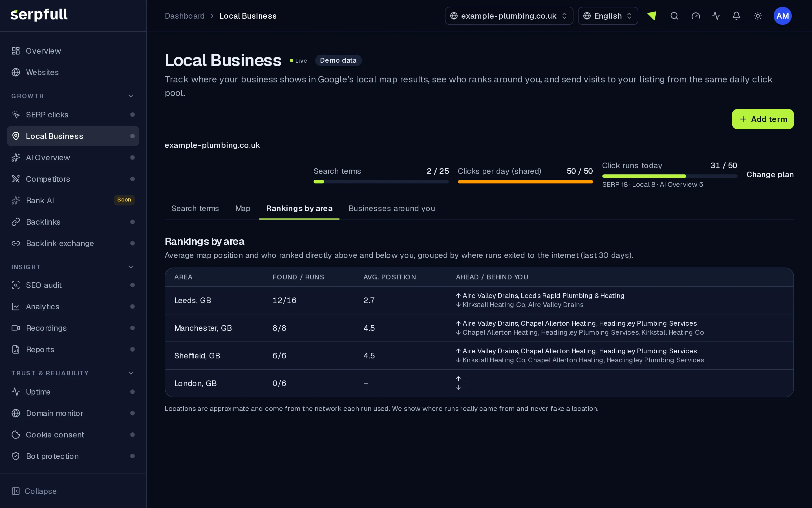Click the Soon badge next to Rank AI
The image size is (812, 508).
[x=124, y=200]
